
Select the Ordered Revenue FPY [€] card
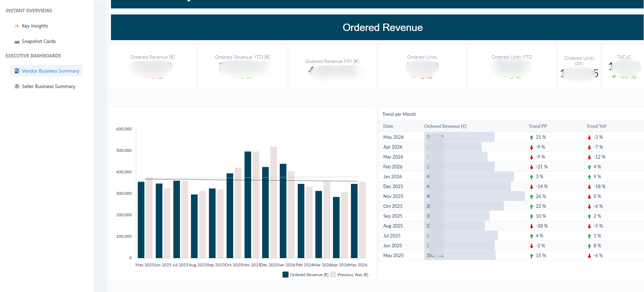coord(332,67)
